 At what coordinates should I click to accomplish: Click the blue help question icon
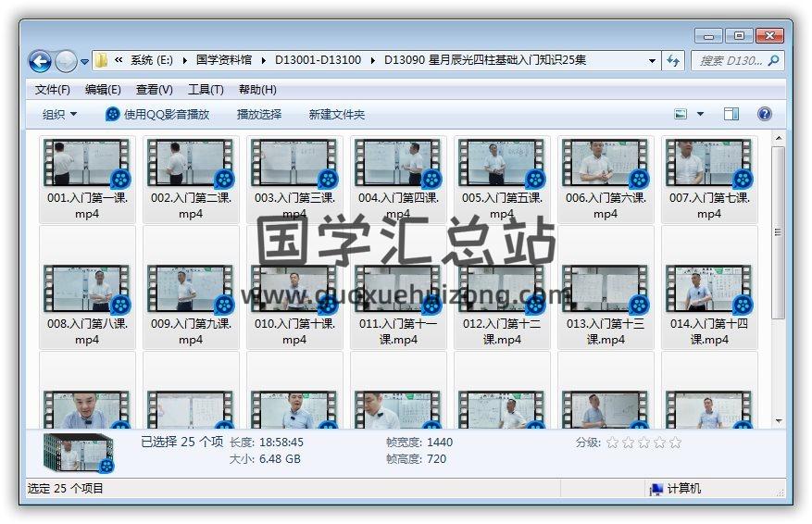(x=765, y=114)
